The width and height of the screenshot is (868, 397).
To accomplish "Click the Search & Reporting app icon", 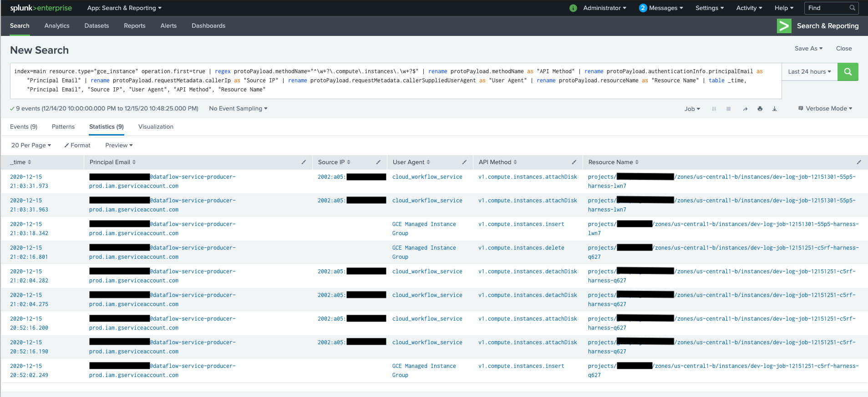I will point(784,26).
